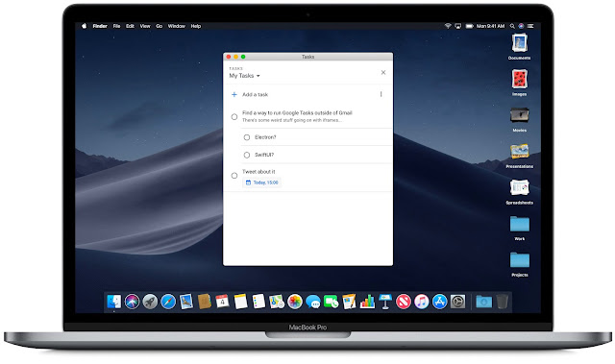Open Numbers chart icon in the Dock
The width and height of the screenshot is (615, 364).
click(367, 302)
